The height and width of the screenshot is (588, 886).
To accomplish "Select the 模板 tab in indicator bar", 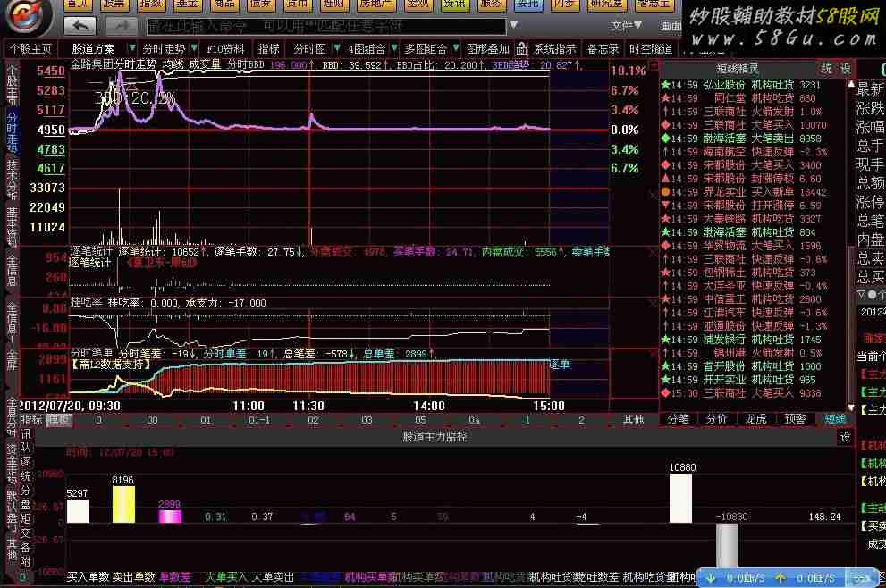I will [x=59, y=420].
